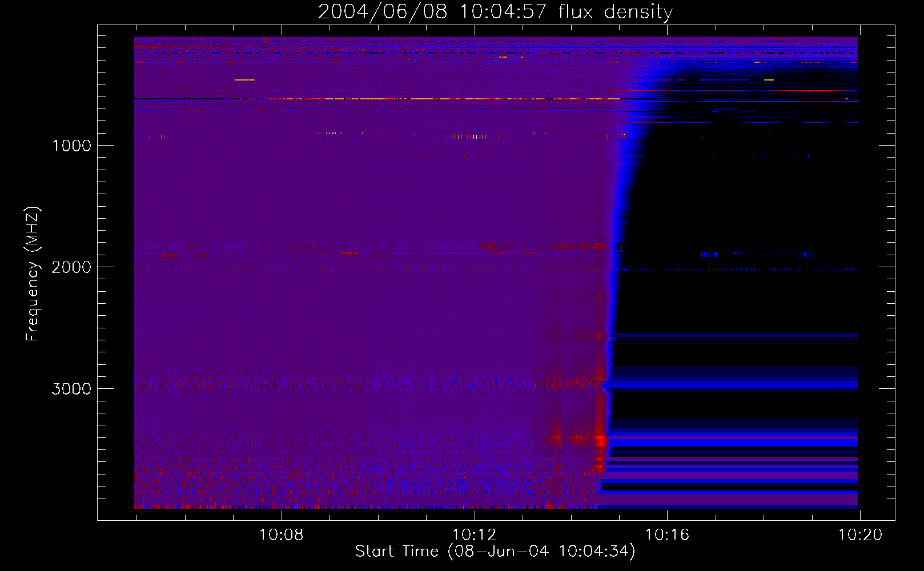
Task: Select the 10:20 time tick label
Action: click(859, 535)
